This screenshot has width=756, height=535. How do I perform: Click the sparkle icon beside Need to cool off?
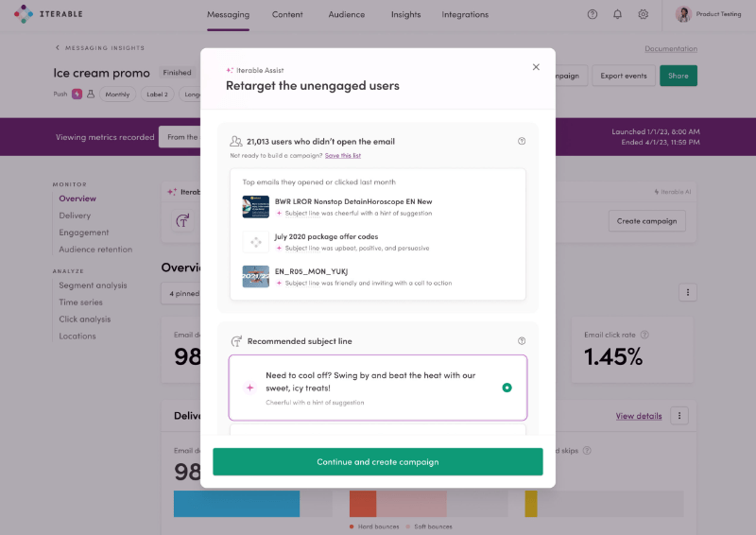249,388
